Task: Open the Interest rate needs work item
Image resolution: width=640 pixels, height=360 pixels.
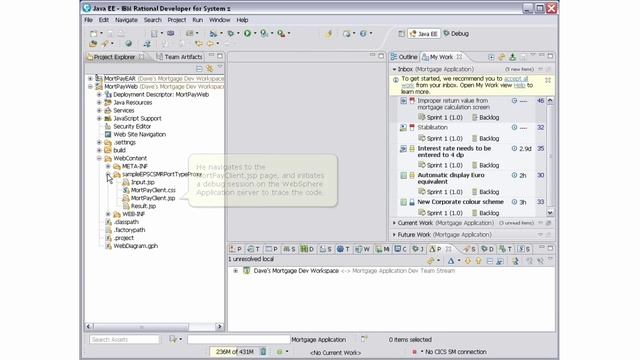Action: click(454, 151)
